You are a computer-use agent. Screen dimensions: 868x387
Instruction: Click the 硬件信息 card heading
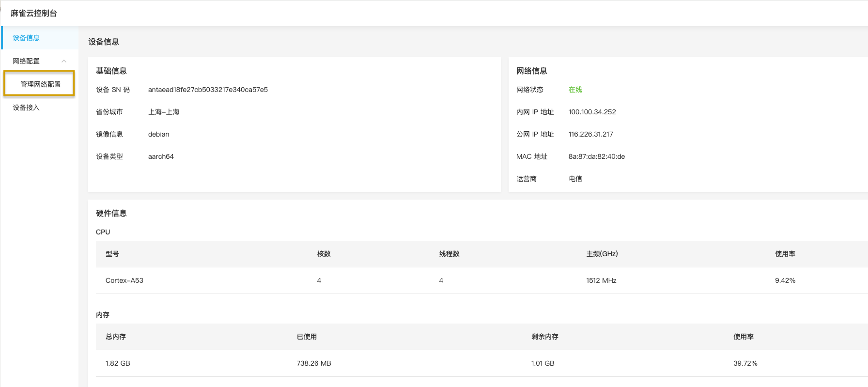111,213
